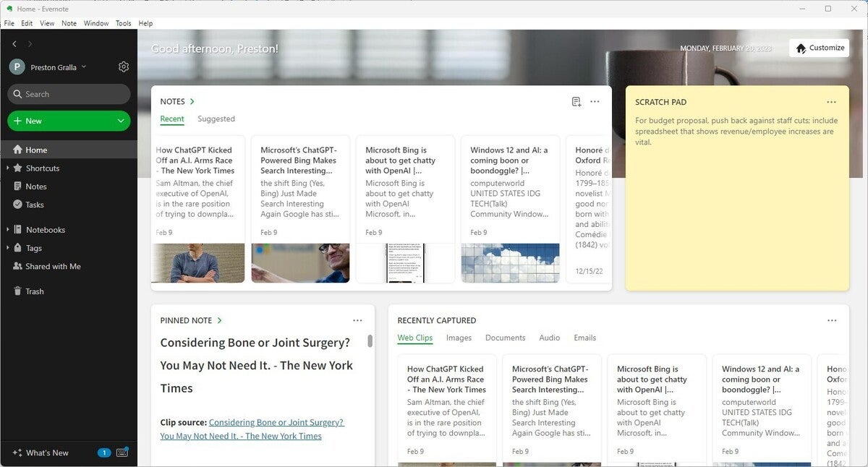Select the Emails tab
Viewport: 868px width, 467px height.
(x=585, y=338)
